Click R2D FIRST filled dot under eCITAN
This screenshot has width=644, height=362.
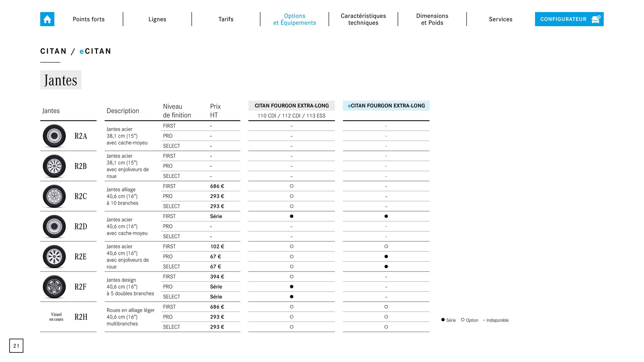386,216
